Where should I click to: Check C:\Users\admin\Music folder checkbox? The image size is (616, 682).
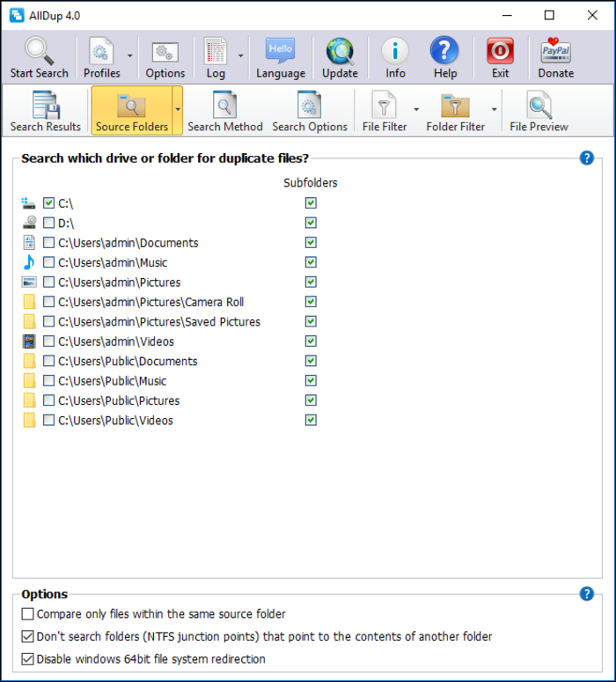click(x=48, y=262)
